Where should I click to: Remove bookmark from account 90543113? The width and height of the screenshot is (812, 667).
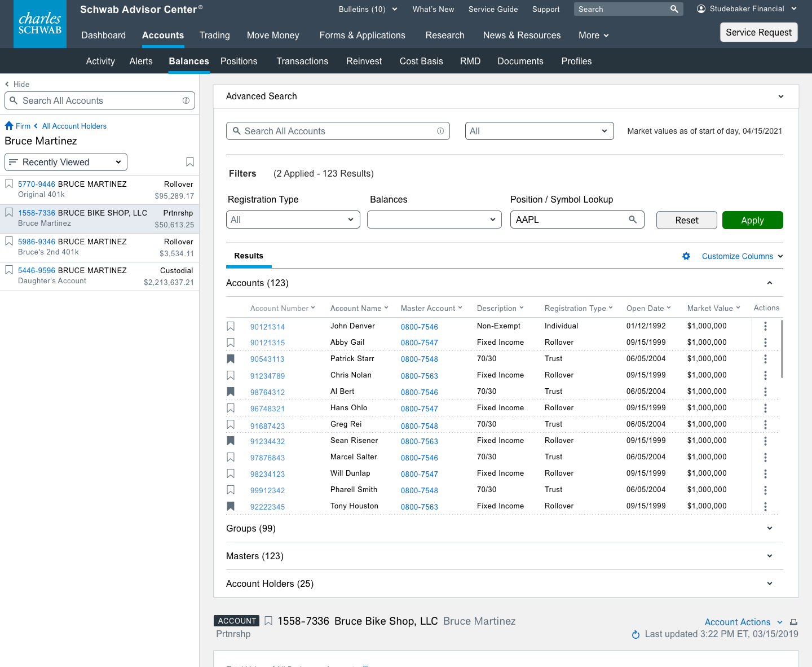point(231,359)
